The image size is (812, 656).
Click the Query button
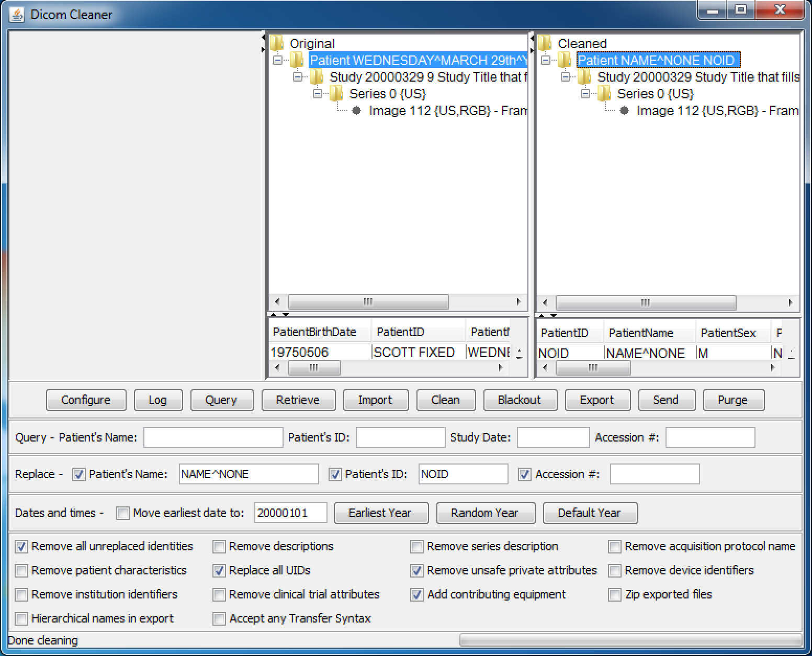pyautogui.click(x=221, y=400)
